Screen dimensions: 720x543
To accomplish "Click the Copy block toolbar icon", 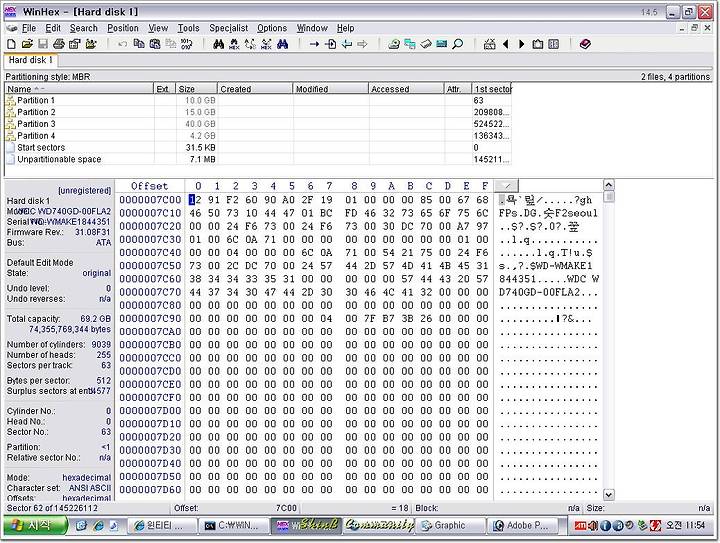I will tap(139, 44).
